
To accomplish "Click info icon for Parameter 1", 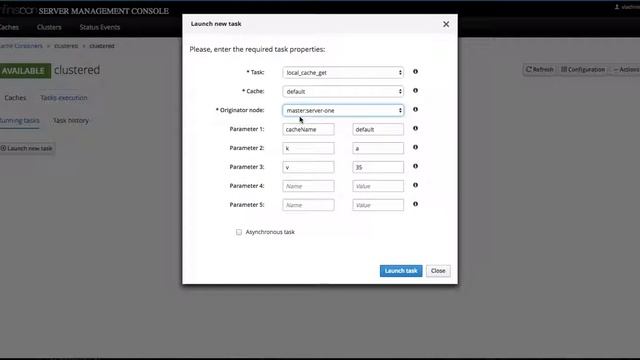I will click(x=415, y=128).
